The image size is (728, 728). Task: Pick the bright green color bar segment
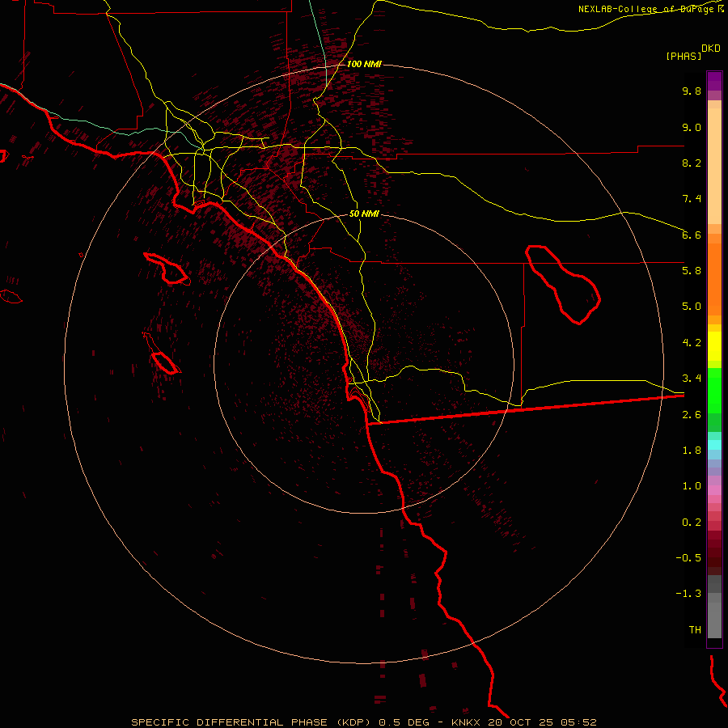coord(714,391)
